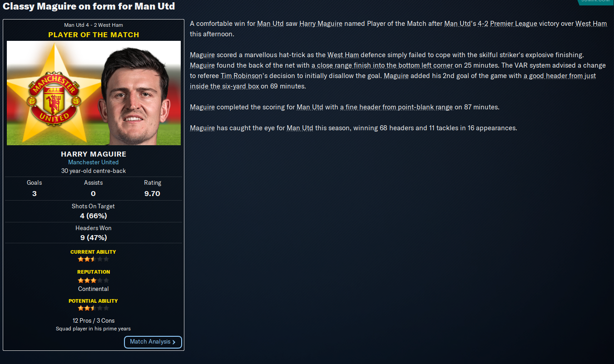
Task: Click the 12 Pros / 3 Cons text
Action: (94, 320)
